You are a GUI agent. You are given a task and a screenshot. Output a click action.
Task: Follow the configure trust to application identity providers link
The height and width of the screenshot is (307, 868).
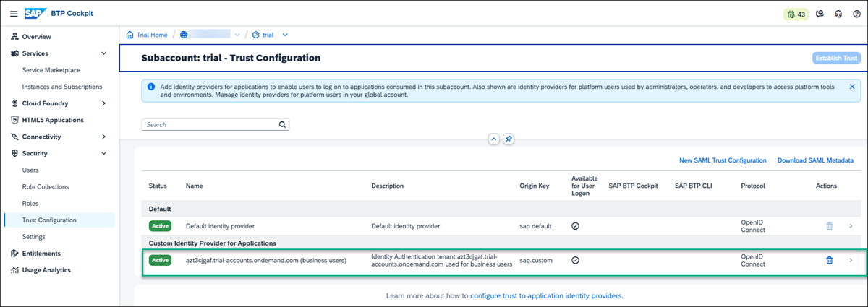click(546, 295)
